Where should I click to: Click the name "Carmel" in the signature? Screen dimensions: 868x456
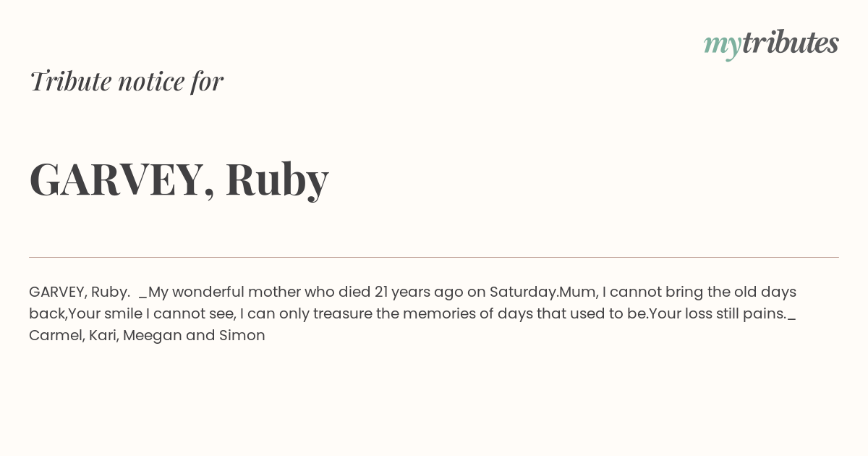coord(56,335)
